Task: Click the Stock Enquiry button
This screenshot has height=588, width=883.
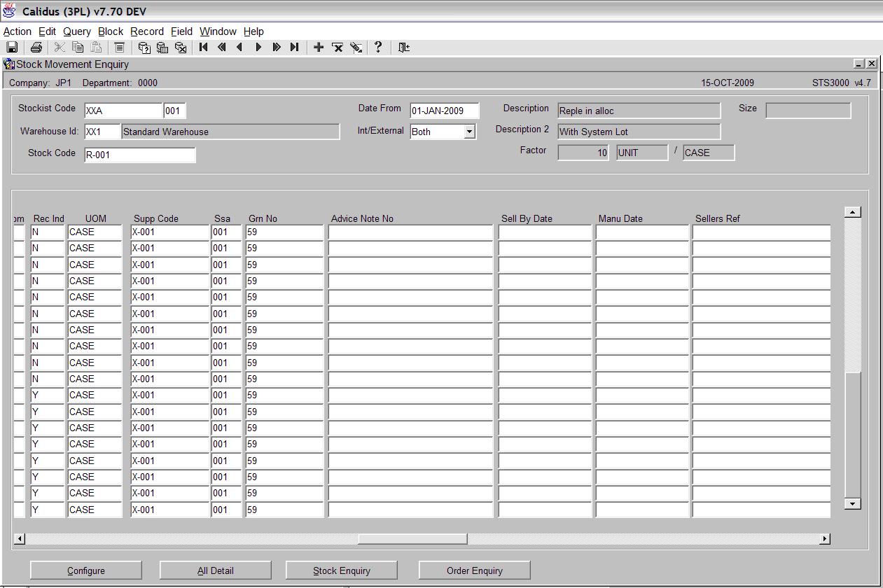Action: (x=342, y=570)
